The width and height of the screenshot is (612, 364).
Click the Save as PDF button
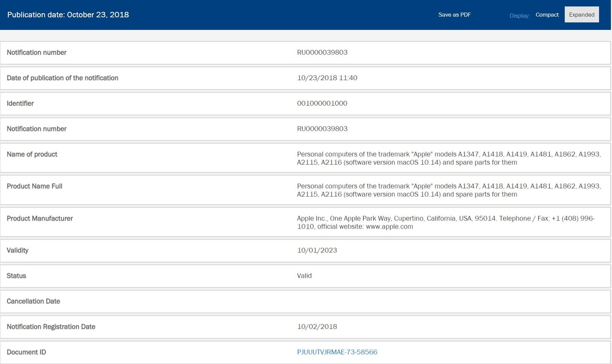point(454,15)
